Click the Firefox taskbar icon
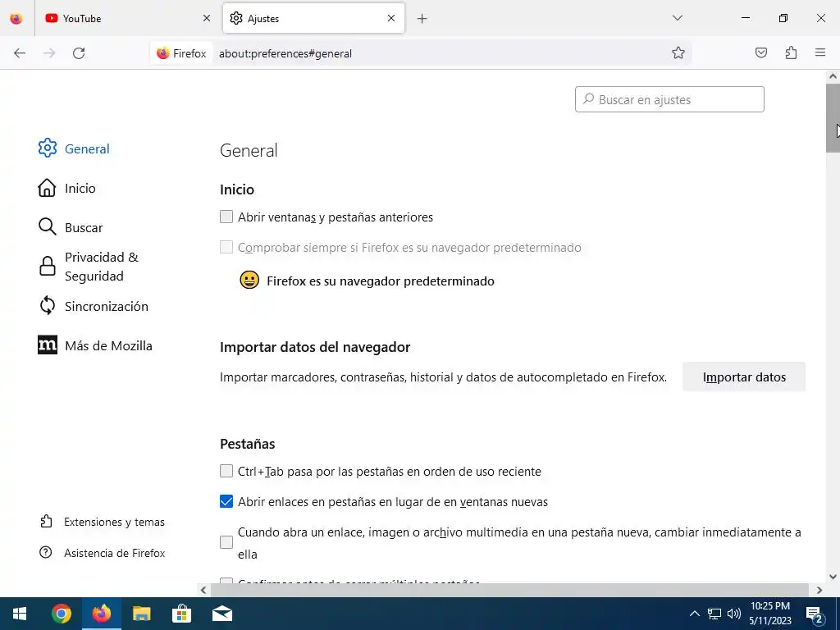The image size is (840, 630). (x=101, y=614)
